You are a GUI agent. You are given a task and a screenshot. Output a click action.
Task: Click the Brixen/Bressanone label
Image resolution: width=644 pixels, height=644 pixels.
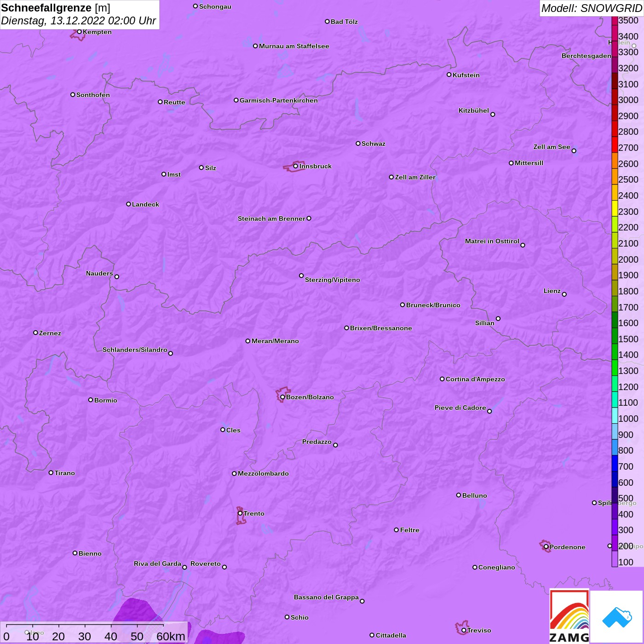381,328
